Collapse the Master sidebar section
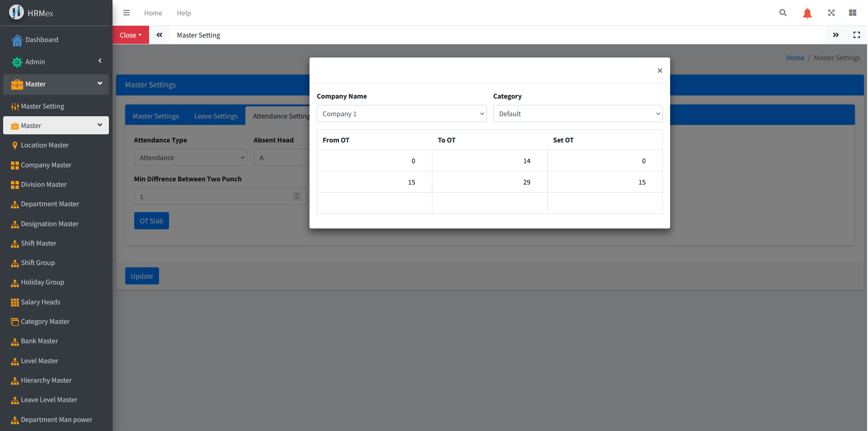Viewport: 868px width, 431px height. click(56, 84)
